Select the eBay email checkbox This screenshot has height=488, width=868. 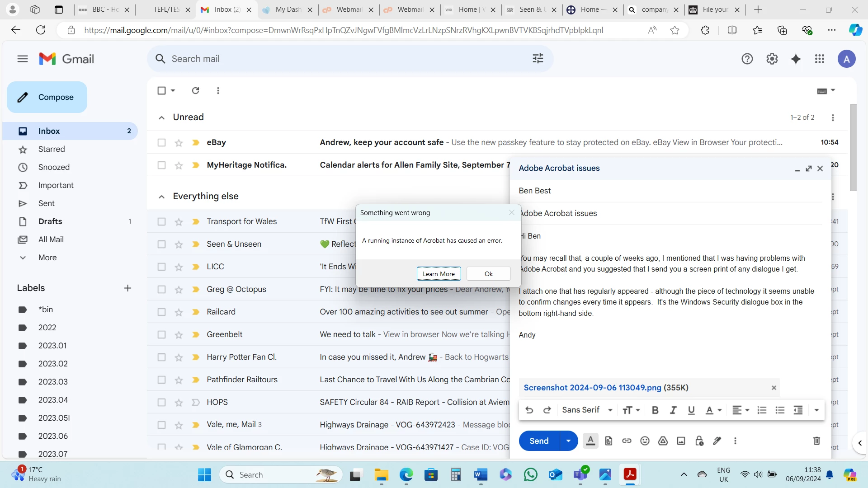pyautogui.click(x=161, y=143)
